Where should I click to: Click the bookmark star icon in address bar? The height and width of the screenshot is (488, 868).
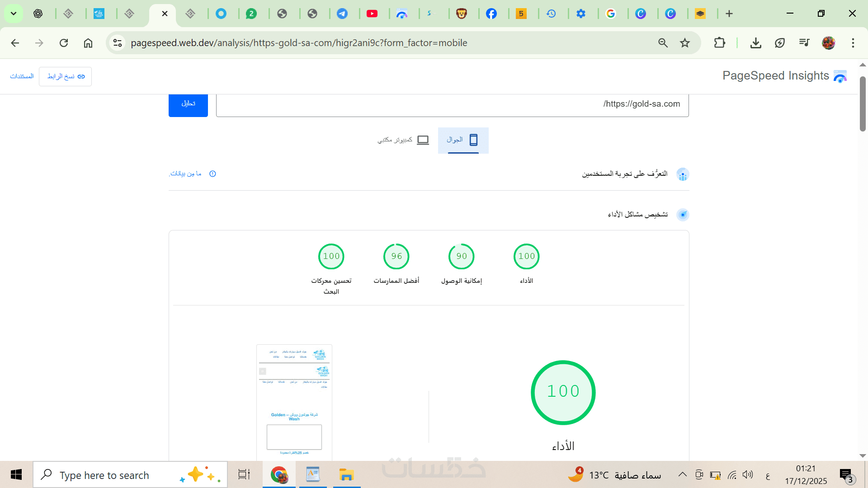pos(685,43)
